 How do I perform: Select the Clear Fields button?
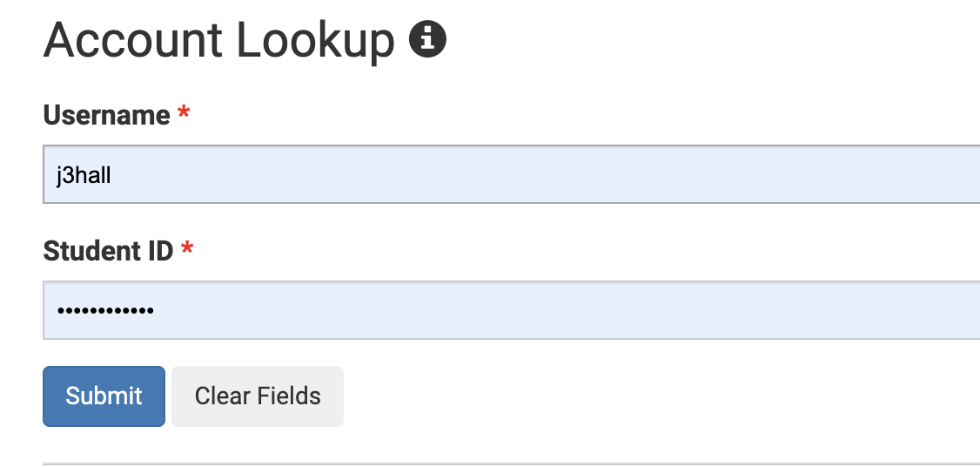pos(258,396)
